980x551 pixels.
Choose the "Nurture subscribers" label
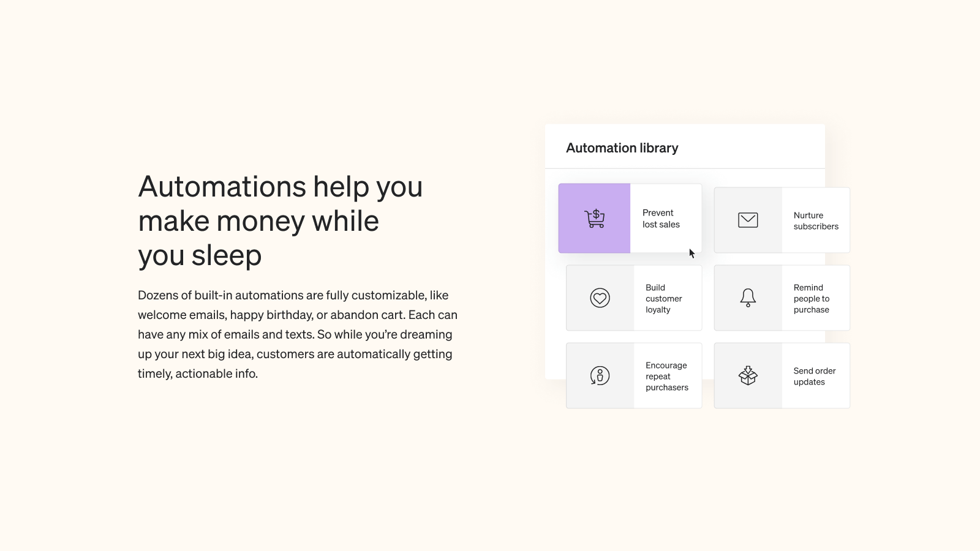tap(815, 221)
